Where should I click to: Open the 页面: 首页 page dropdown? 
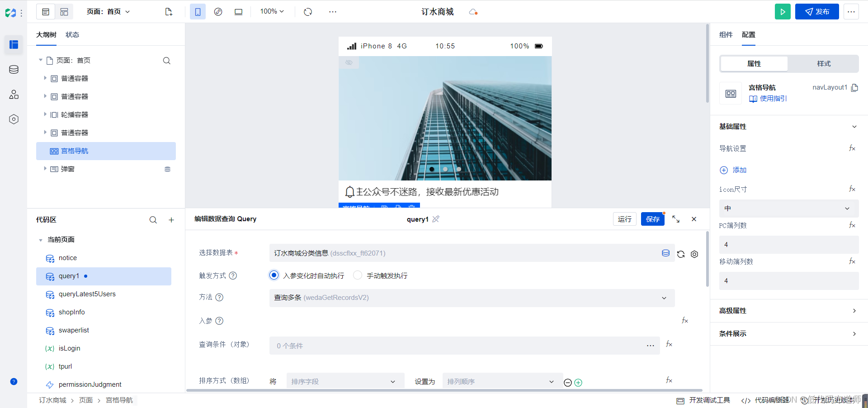click(108, 12)
